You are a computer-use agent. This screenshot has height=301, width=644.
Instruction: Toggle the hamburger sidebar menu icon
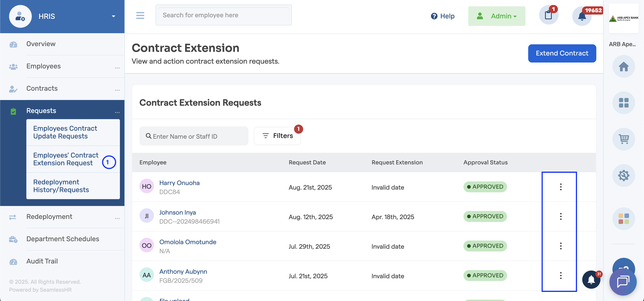(140, 15)
